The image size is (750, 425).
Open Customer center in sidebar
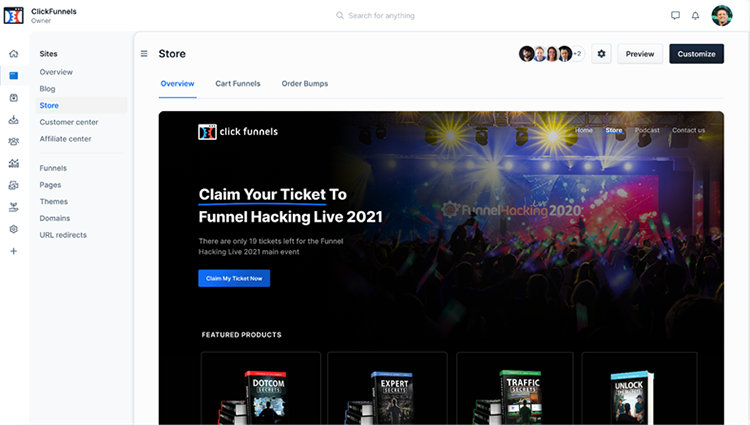point(69,122)
